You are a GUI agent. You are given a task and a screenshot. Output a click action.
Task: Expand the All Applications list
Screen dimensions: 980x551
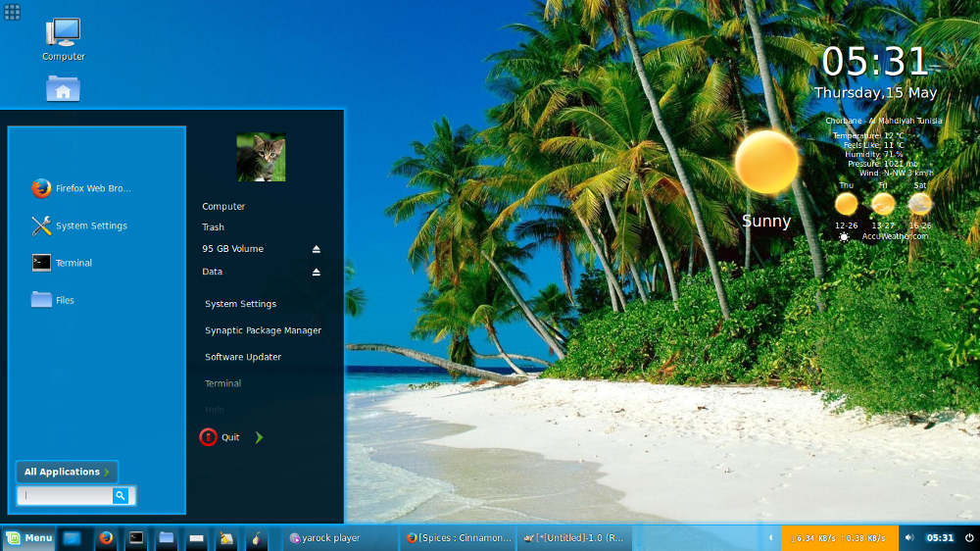click(x=67, y=472)
